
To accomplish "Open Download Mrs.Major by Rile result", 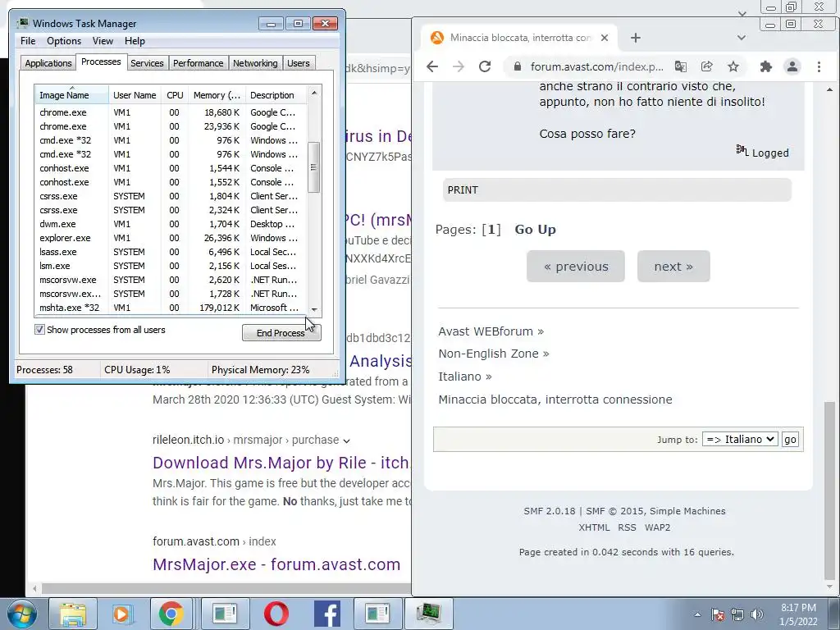I will 281,463.
